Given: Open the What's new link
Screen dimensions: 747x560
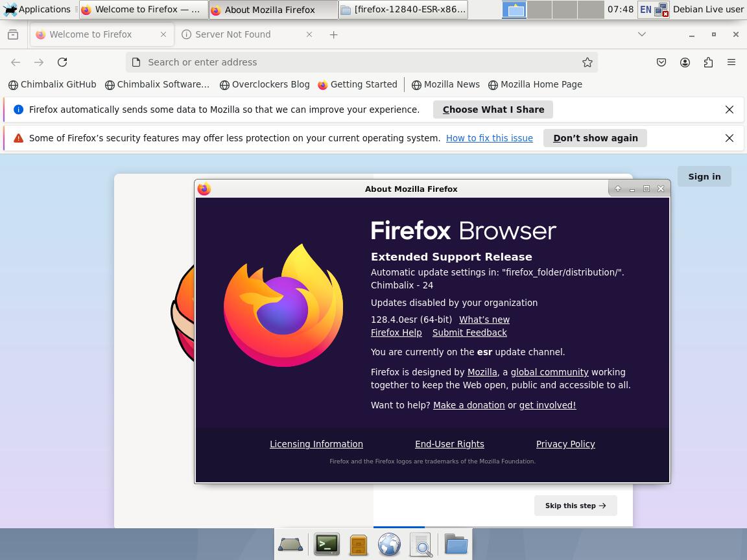Looking at the screenshot, I should click(x=484, y=320).
